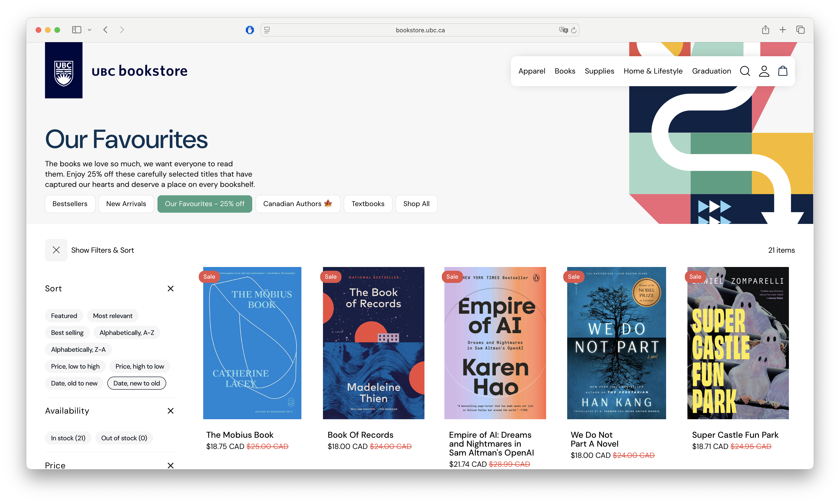Click the bookstore.ubc.ca address bar
The width and height of the screenshot is (840, 504).
click(x=420, y=30)
